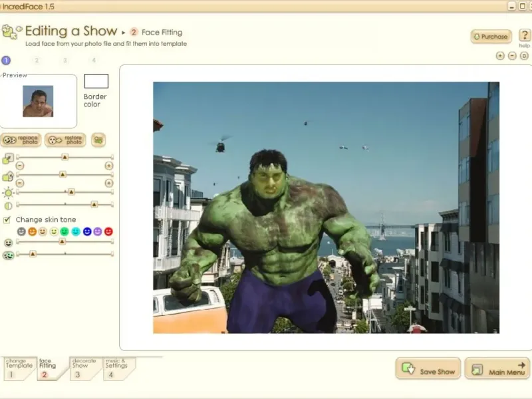Image resolution: width=532 pixels, height=399 pixels.
Task: Click the resize face icon beside first slider
Action: tap(8, 158)
